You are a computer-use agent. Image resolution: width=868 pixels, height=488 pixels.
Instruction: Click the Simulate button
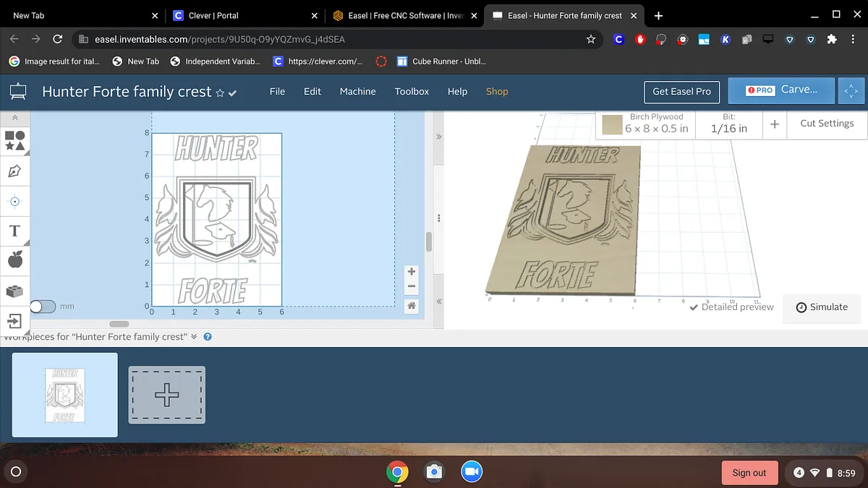pos(822,307)
